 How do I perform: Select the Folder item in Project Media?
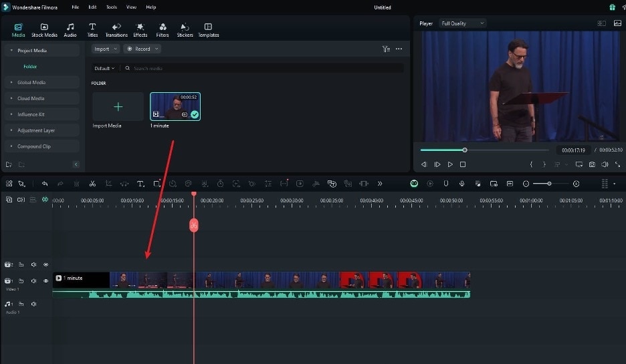click(x=30, y=67)
